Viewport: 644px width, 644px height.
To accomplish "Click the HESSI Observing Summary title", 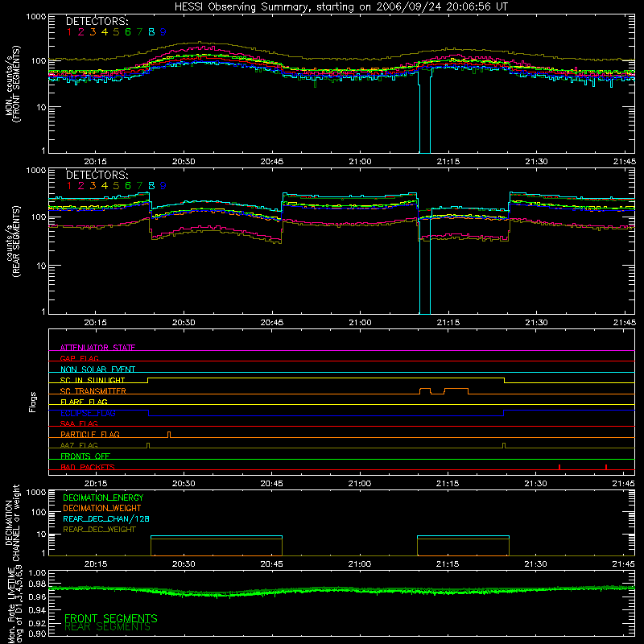I will (x=341, y=7).
